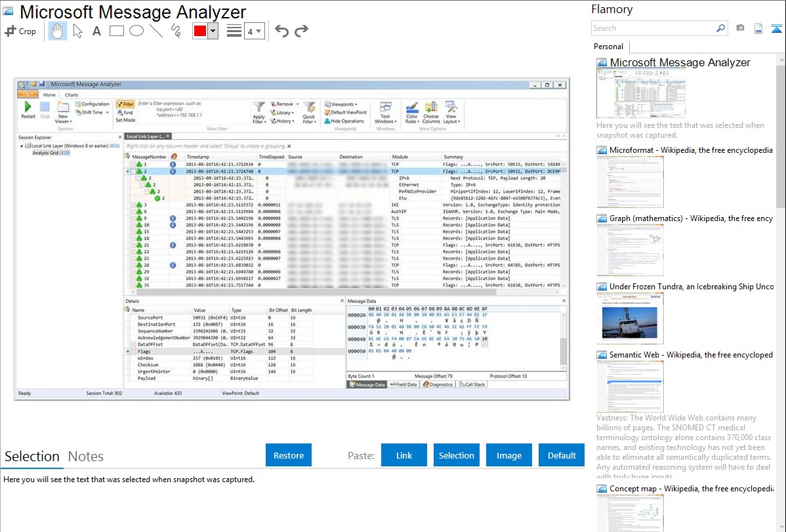Capture a new snapshot with camera icon

click(x=740, y=28)
